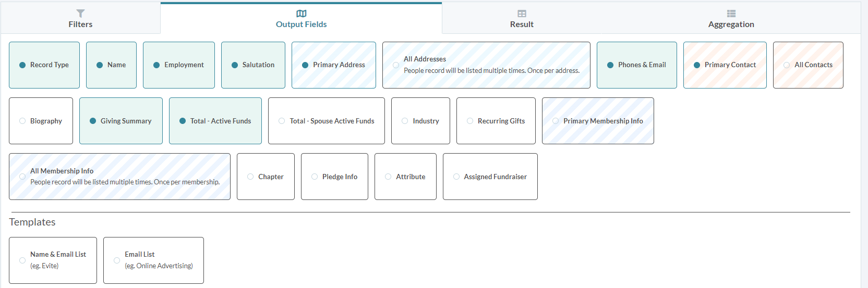Toggle the Employment field off

179,65
